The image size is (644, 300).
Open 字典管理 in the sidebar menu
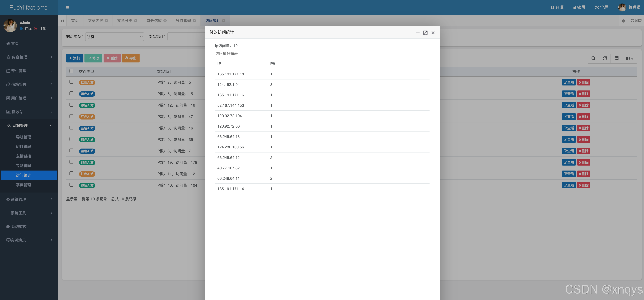[24, 185]
